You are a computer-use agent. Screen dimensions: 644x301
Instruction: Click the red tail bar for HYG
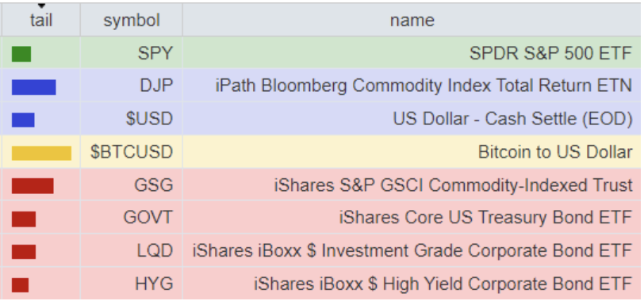[20, 285]
